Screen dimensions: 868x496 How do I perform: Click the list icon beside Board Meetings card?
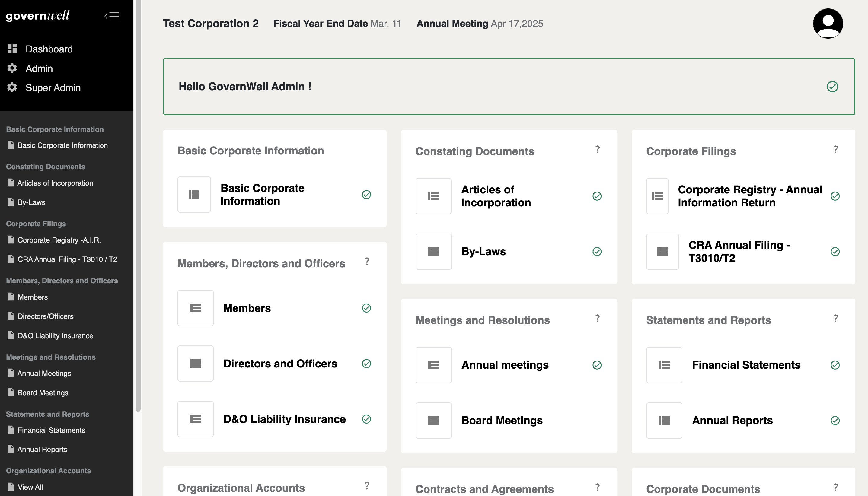coord(433,420)
